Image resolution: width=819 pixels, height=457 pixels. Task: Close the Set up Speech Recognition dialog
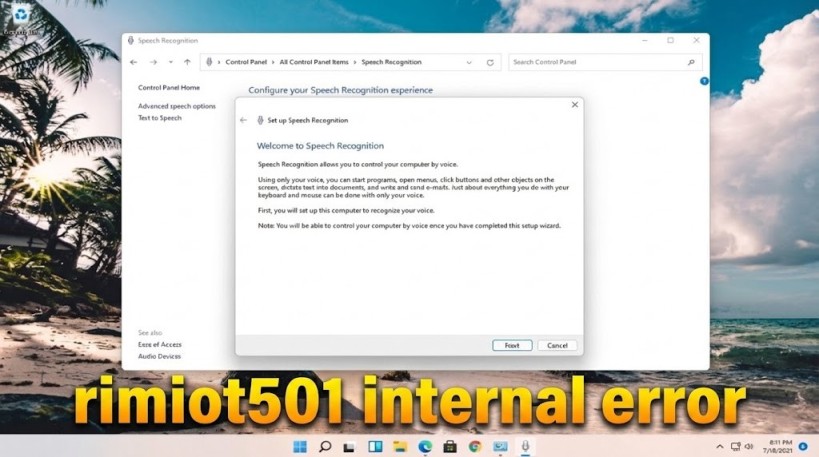(575, 105)
